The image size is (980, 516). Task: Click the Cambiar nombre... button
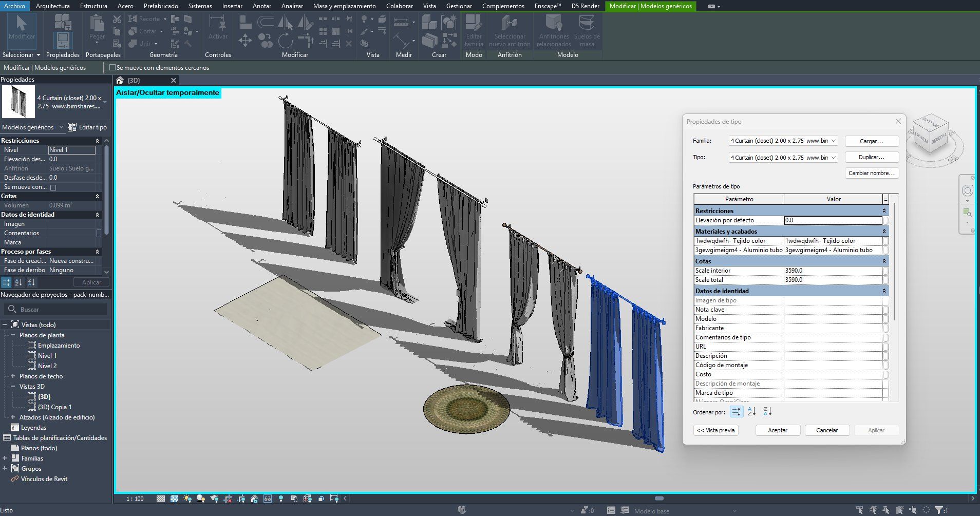[872, 173]
